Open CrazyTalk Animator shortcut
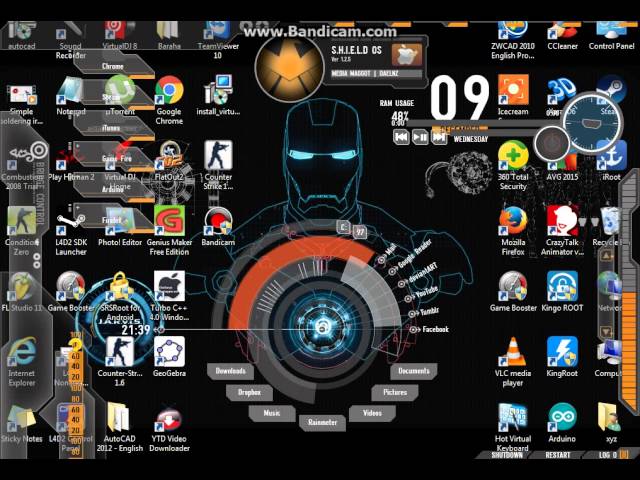 click(562, 221)
